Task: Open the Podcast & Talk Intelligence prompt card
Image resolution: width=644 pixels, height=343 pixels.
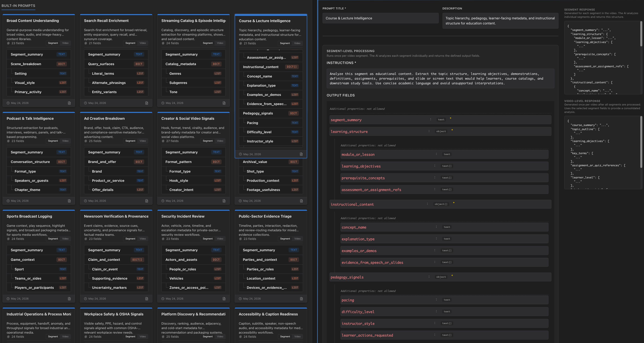Action: coord(39,158)
